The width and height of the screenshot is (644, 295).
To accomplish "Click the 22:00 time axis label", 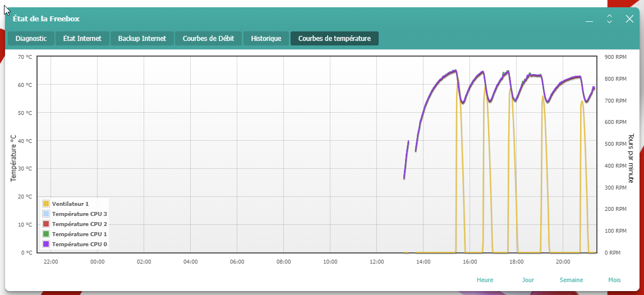I will [x=50, y=262].
